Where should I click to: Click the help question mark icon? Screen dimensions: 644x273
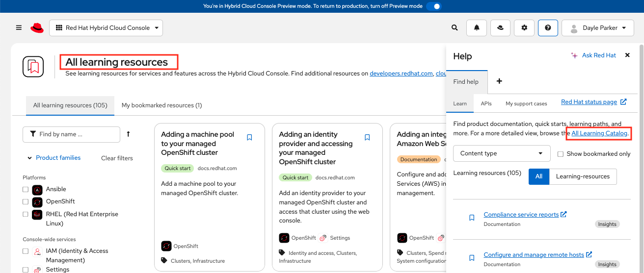point(548,28)
